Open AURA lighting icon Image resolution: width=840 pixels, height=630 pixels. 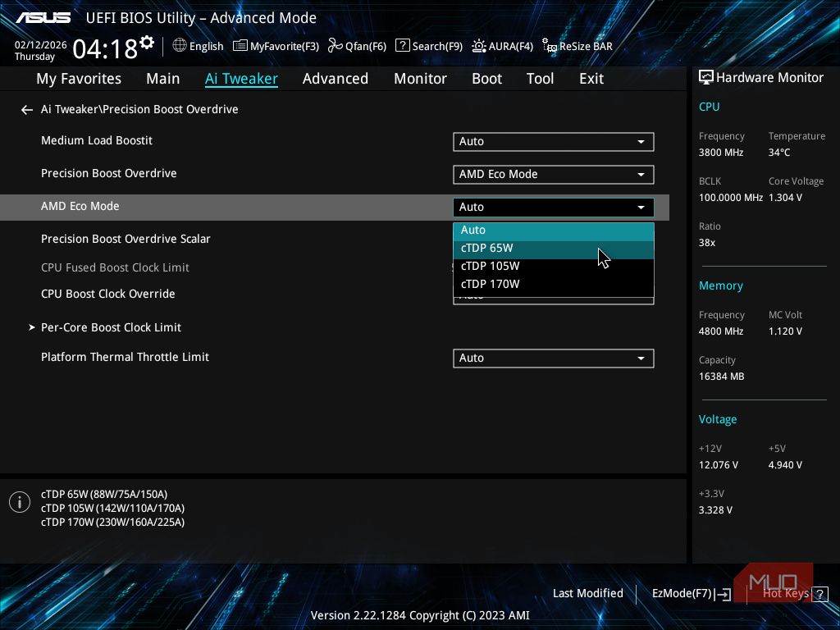[x=479, y=46]
